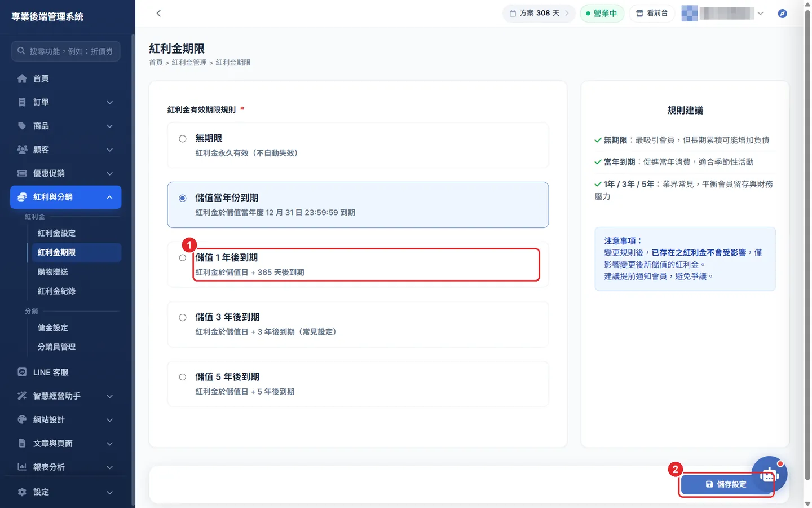Click the 看前台 storefront button
The height and width of the screenshot is (508, 812).
[x=652, y=13]
